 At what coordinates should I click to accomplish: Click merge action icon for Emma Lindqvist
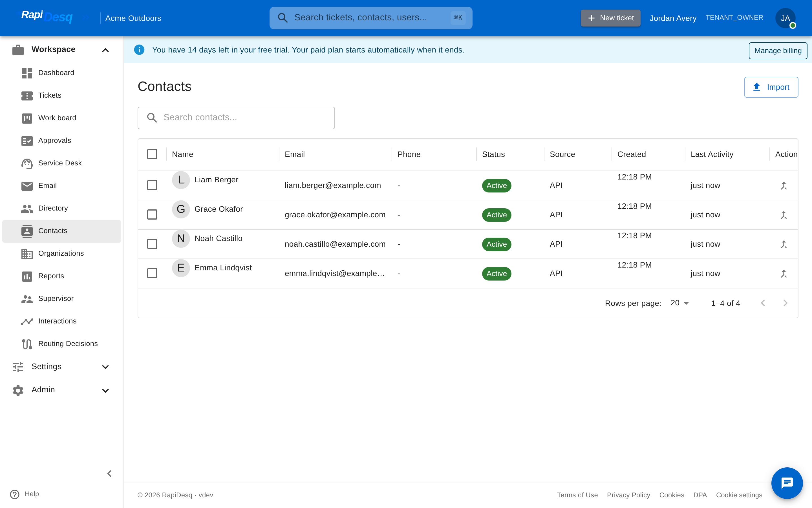784,273
